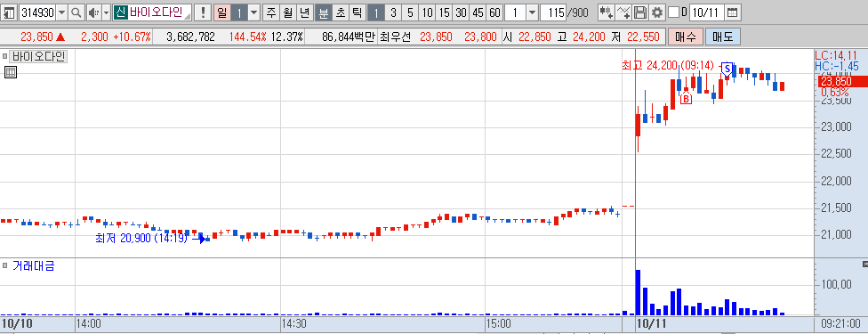Click the candlestick chart add icon
The width and height of the screenshot is (868, 334).
[606, 12]
